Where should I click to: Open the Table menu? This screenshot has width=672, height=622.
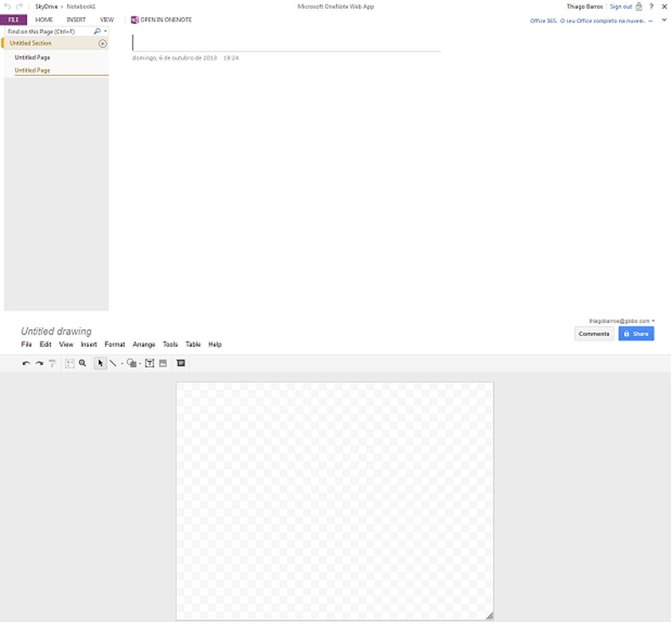pos(193,344)
